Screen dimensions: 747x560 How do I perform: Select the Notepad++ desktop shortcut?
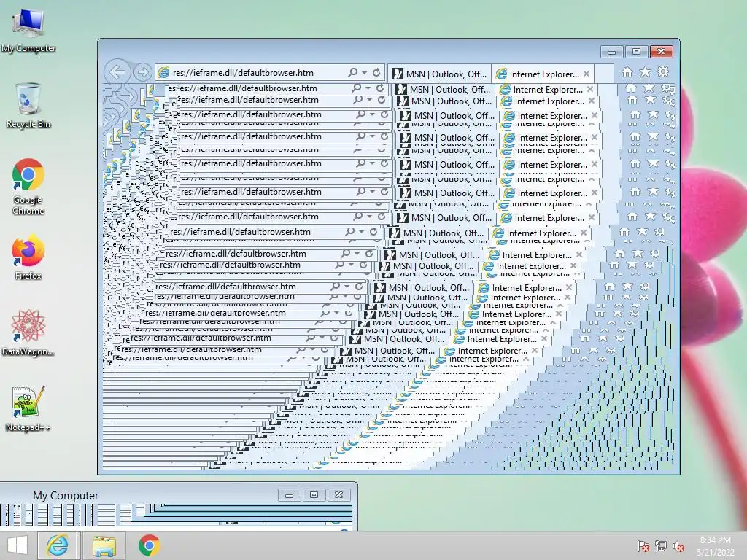tap(28, 408)
